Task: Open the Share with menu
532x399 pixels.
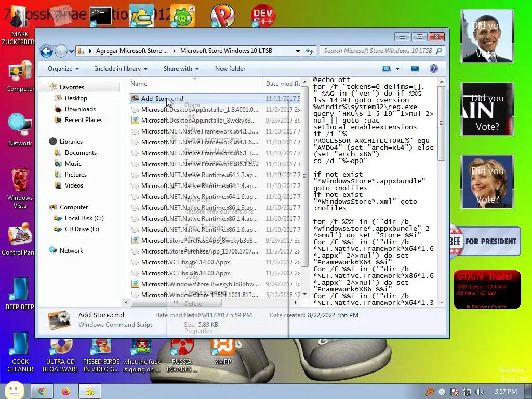Action: 181,69
